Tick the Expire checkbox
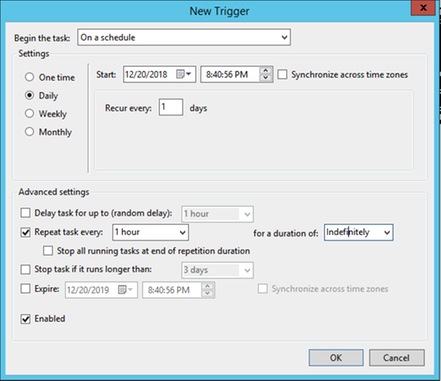Viewport: 441px width, 381px height. click(25, 288)
